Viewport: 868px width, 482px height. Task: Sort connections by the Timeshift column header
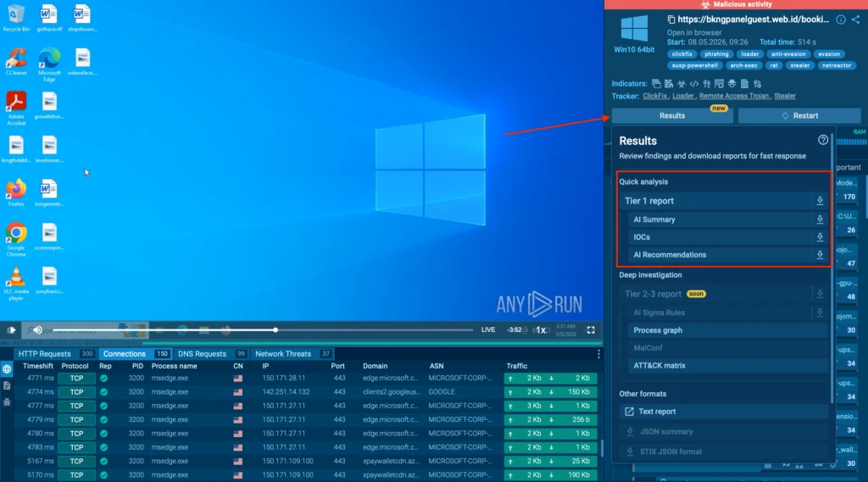click(37, 366)
